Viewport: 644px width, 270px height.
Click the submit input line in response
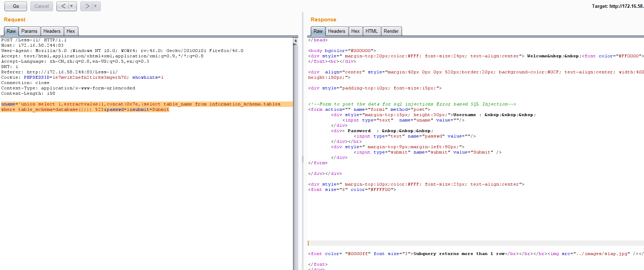click(428, 152)
